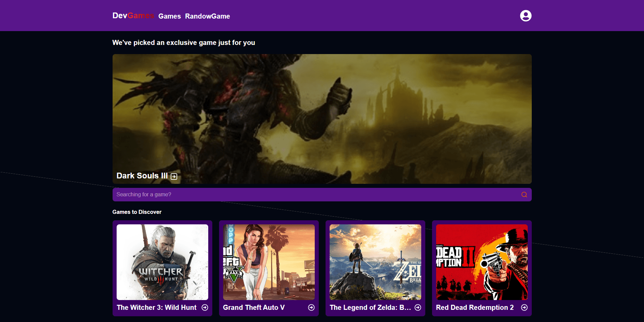Screen dimensions: 644x322
Task: Click arrow icon on Legend of Zelda card
Action: tap(418, 307)
